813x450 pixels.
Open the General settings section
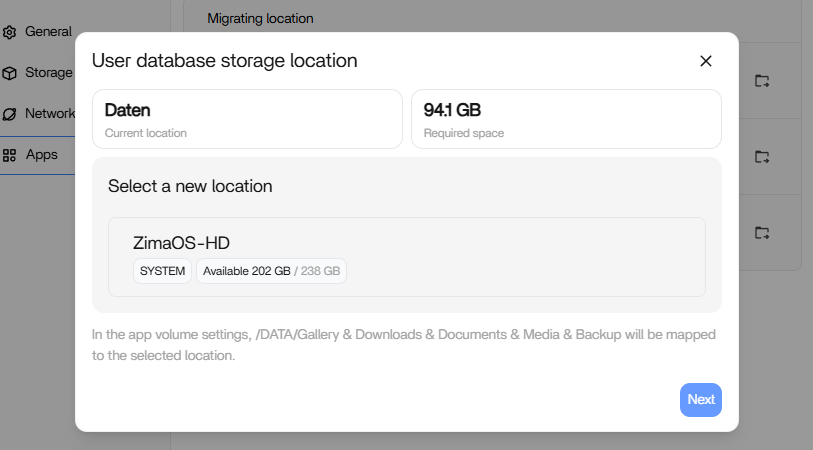click(x=48, y=32)
